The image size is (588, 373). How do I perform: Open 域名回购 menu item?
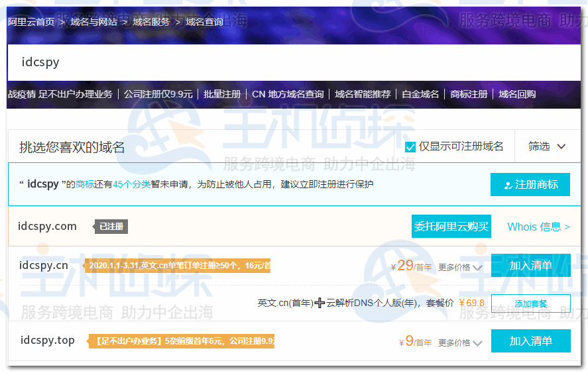[517, 94]
